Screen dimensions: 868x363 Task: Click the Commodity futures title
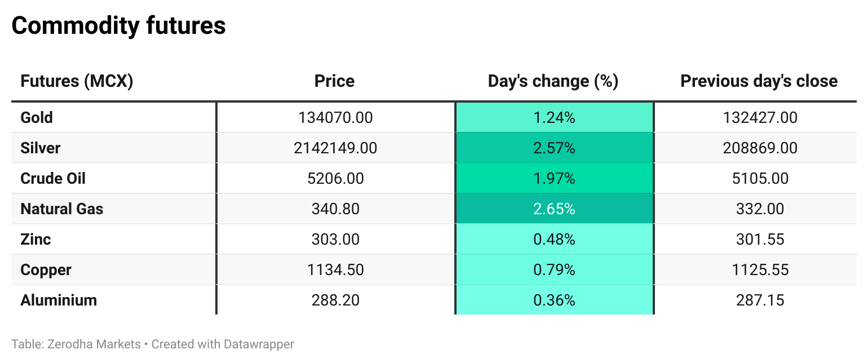[x=118, y=26]
